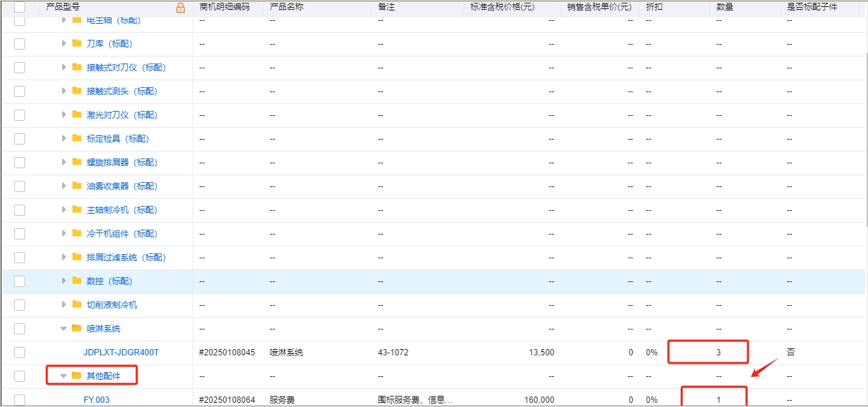The image size is (868, 407).
Task: Click the price cell 13,500
Action: (x=541, y=353)
